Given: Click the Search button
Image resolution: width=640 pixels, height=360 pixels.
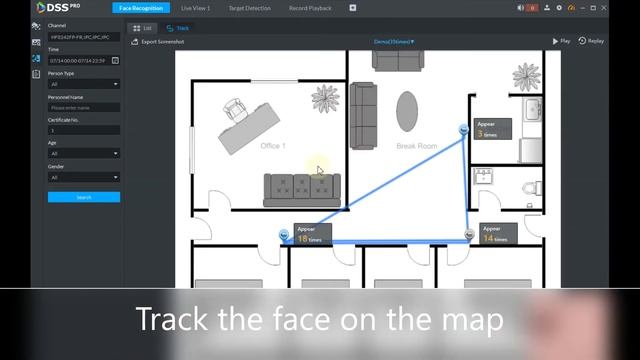Looking at the screenshot, I should pos(84,197).
